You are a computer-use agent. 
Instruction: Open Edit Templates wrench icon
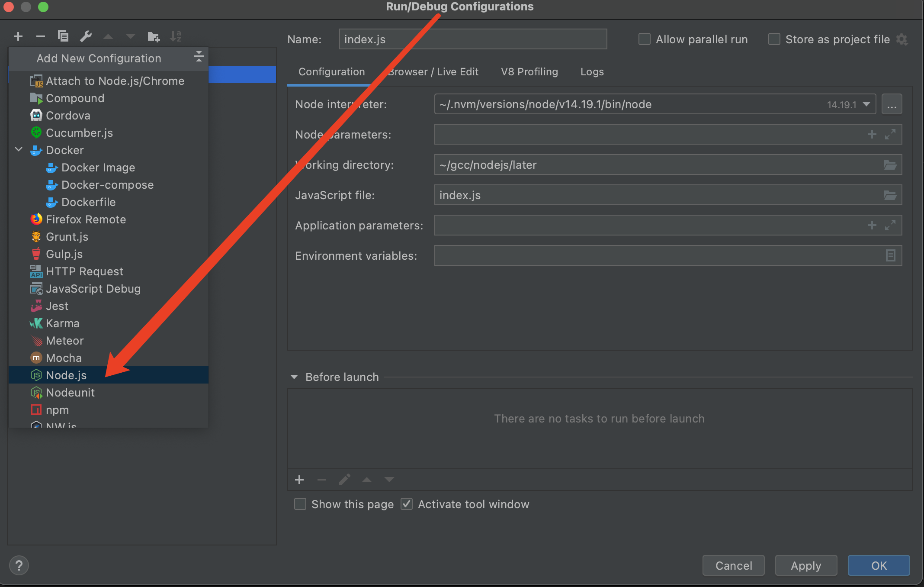coord(86,36)
